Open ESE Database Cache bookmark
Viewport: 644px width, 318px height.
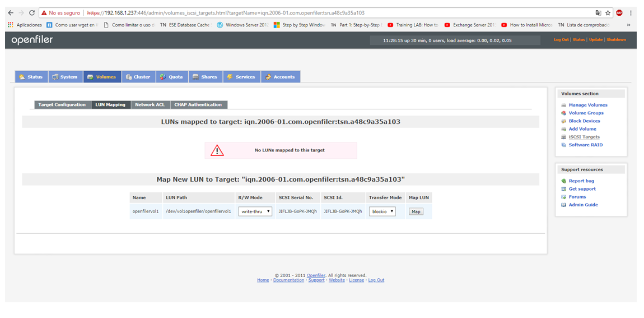pyautogui.click(x=186, y=25)
